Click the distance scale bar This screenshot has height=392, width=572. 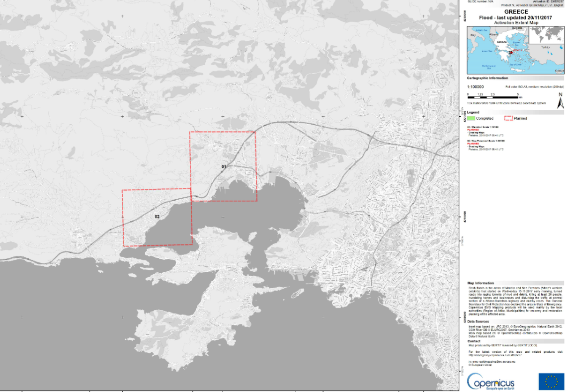tap(493, 97)
